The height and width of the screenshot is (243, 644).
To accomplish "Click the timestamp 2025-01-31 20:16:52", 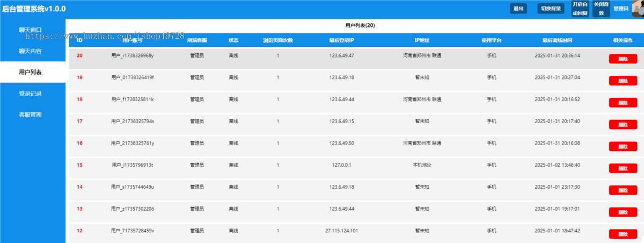I will click(x=557, y=99).
